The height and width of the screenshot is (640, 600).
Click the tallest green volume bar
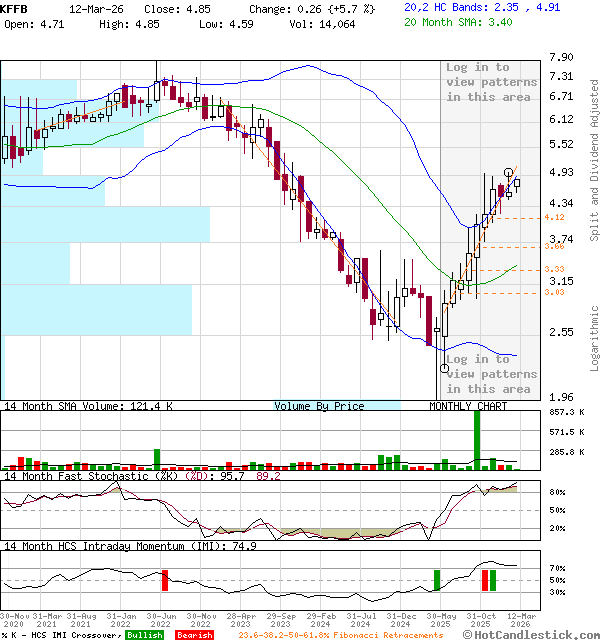tap(477, 440)
